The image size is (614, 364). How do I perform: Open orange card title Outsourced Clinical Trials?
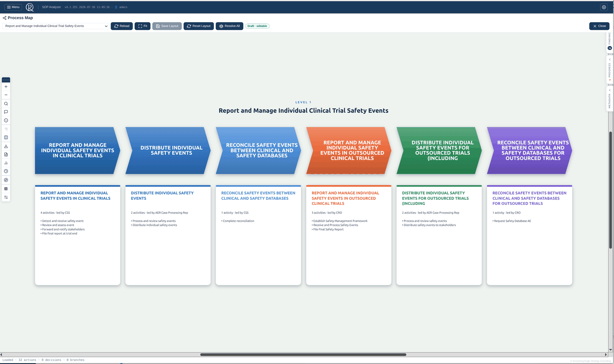(345, 198)
